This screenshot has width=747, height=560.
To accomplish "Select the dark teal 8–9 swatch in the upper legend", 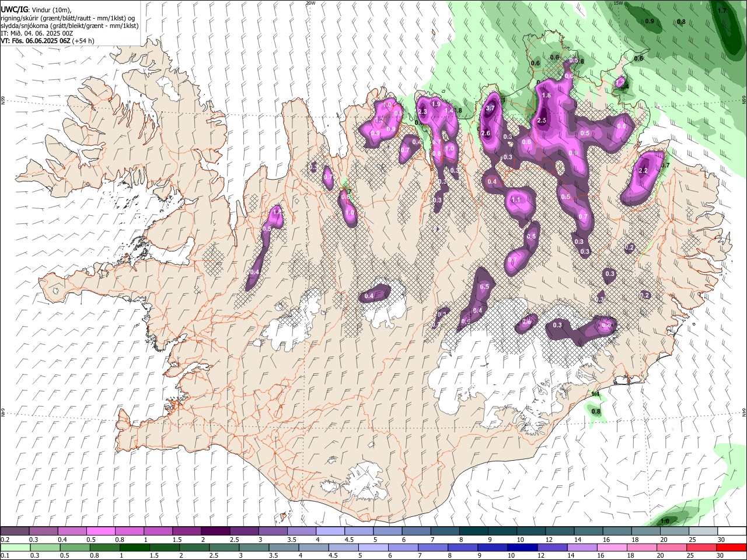I will click(x=473, y=531).
